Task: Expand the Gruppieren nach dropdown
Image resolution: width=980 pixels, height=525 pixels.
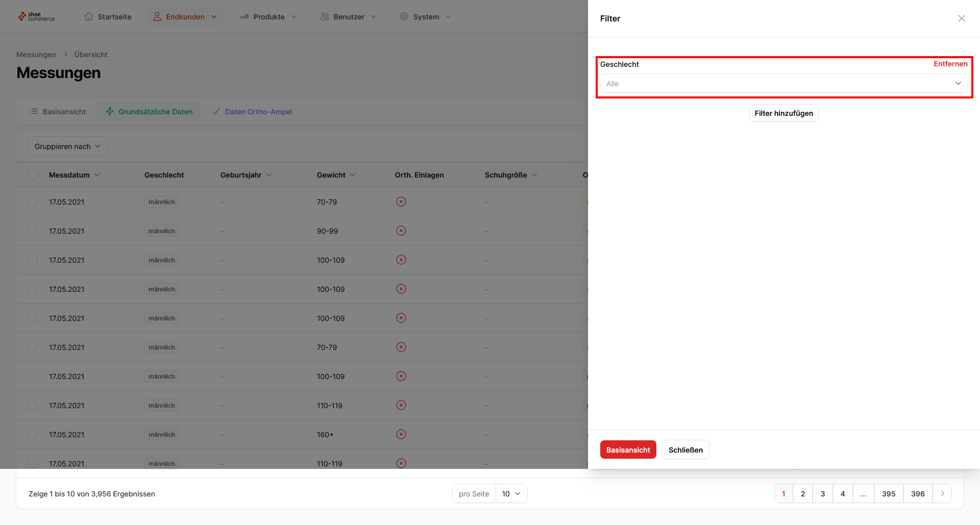Action: coord(67,146)
